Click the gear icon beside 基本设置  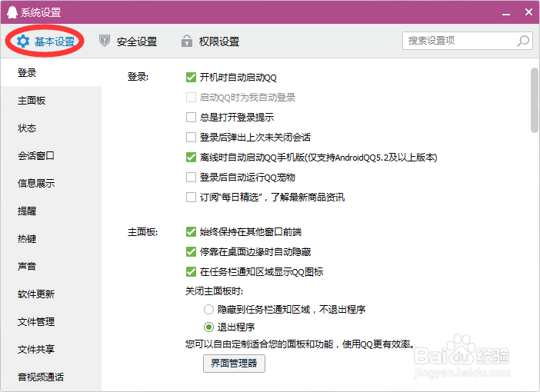pyautogui.click(x=23, y=42)
